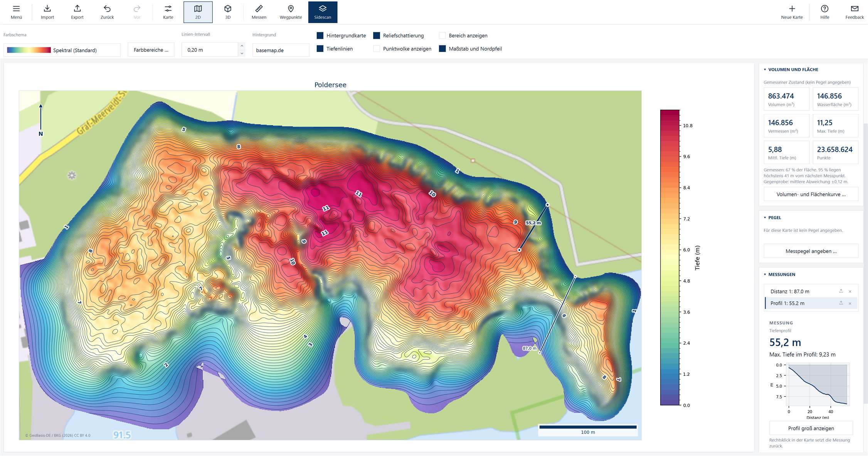Click the depth color scale bar
This screenshot has height=456, width=868.
[x=670, y=257]
